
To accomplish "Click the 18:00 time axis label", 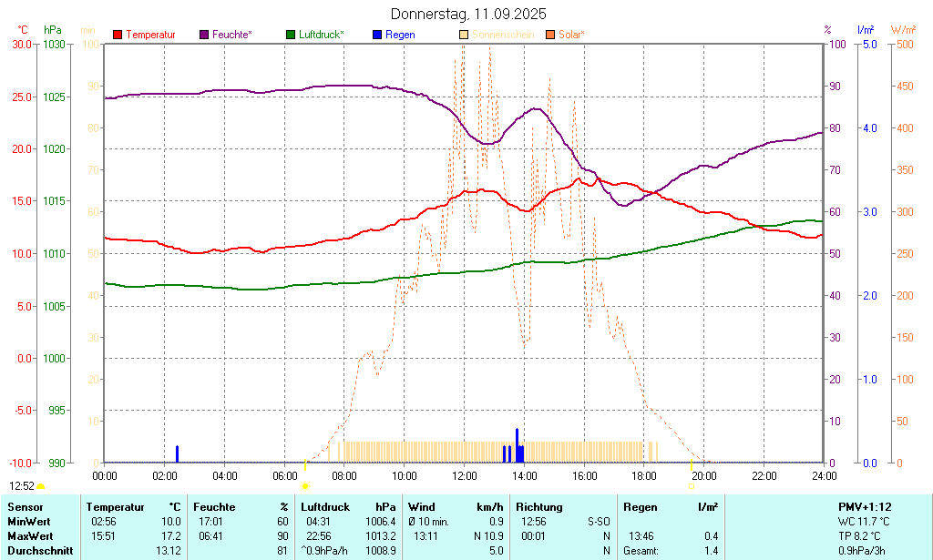I will click(x=644, y=475).
